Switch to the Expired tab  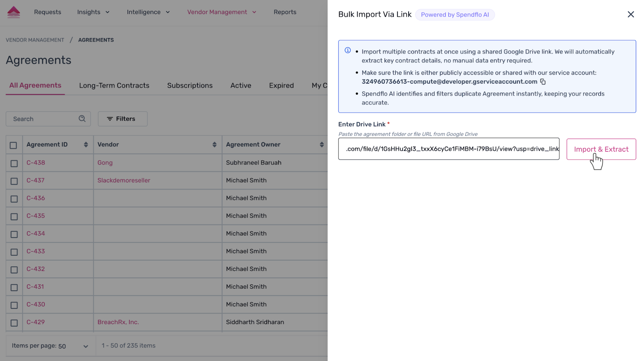pos(282,85)
